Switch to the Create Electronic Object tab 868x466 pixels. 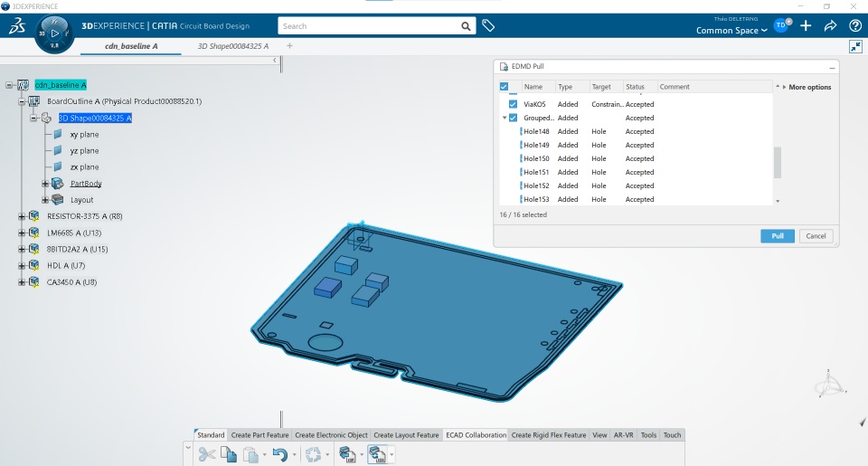point(331,435)
